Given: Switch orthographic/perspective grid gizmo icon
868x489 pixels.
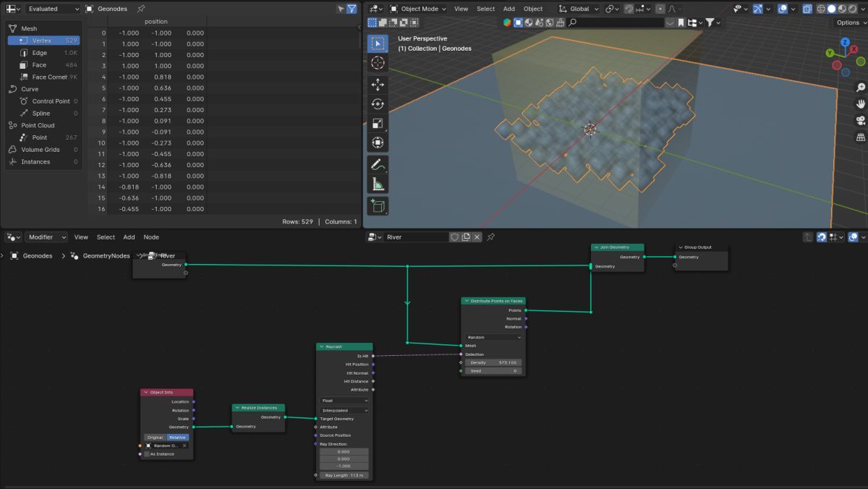Looking at the screenshot, I should tap(861, 137).
